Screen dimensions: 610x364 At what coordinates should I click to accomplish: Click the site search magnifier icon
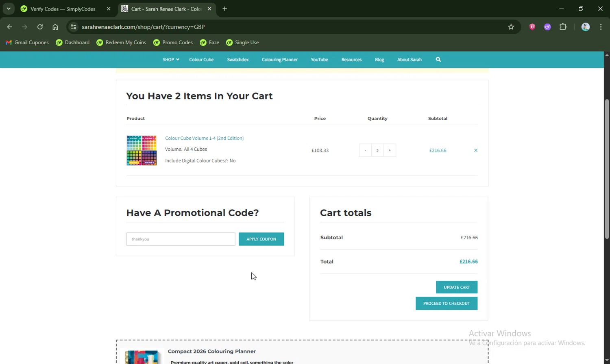(x=438, y=59)
